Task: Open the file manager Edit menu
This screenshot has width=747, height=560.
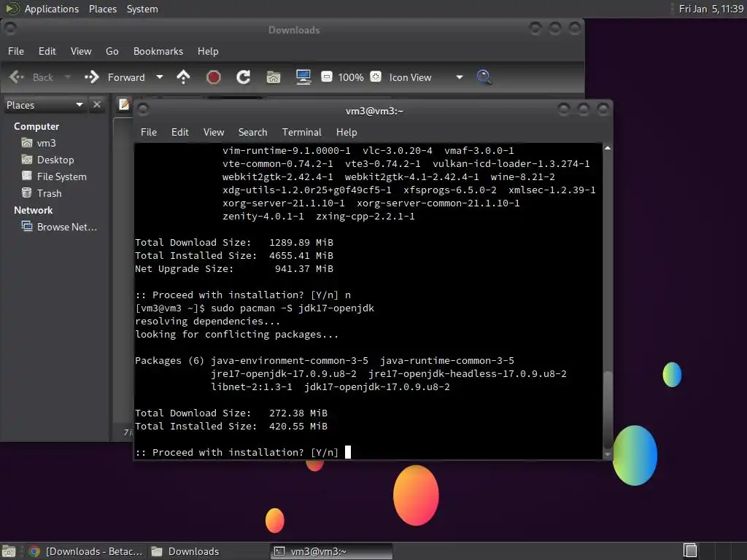Action: coord(47,51)
